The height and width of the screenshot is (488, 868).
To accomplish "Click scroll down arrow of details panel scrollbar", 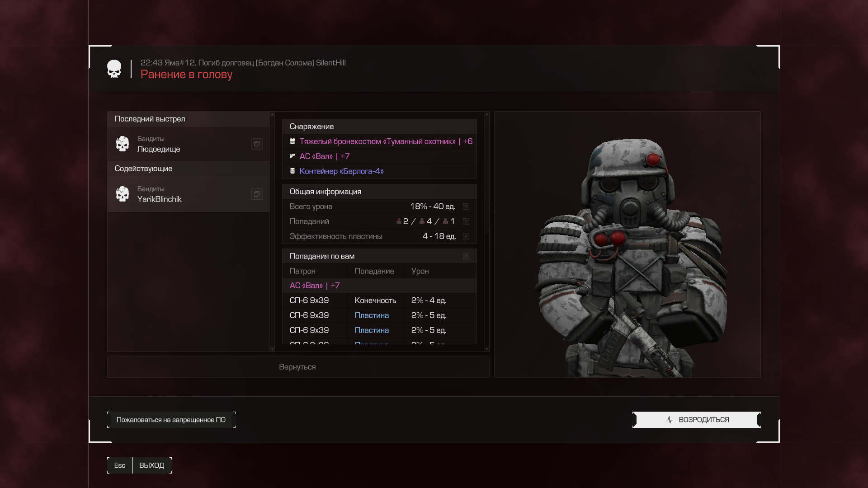I will click(486, 349).
